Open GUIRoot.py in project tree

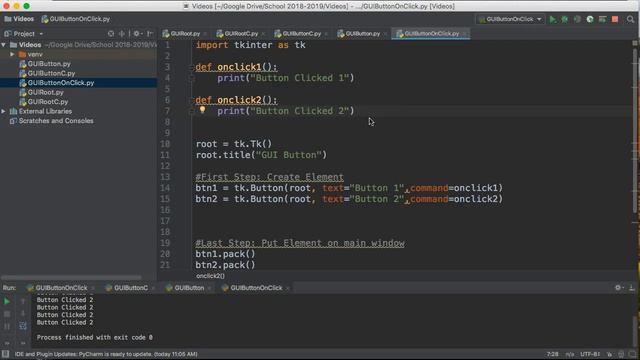point(45,92)
